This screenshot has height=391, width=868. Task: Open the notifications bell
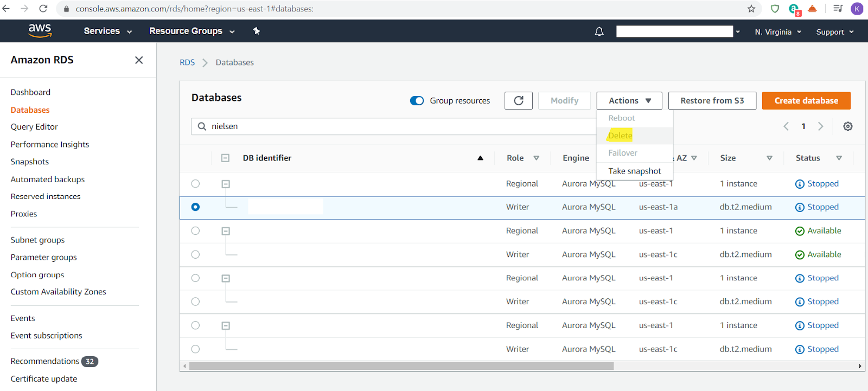click(599, 31)
